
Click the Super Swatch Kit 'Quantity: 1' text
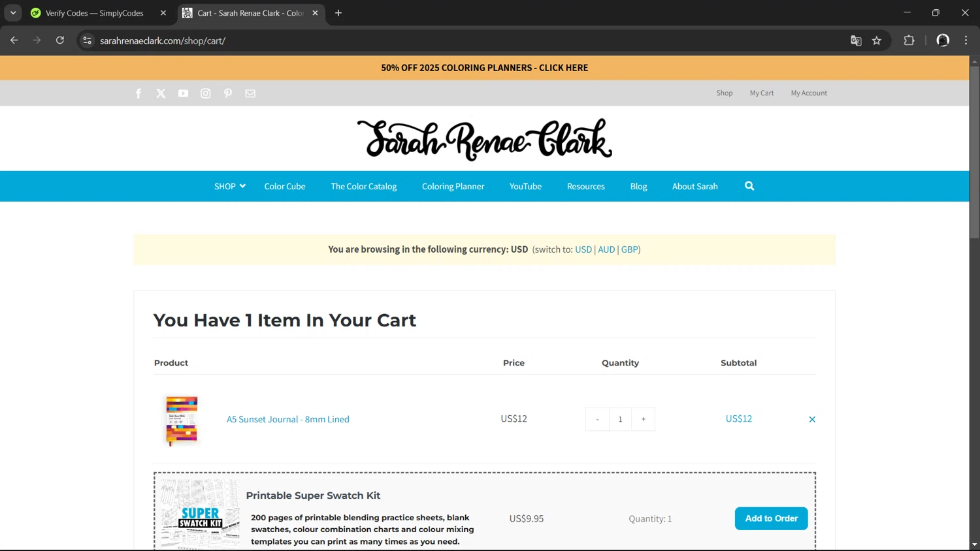650,518
